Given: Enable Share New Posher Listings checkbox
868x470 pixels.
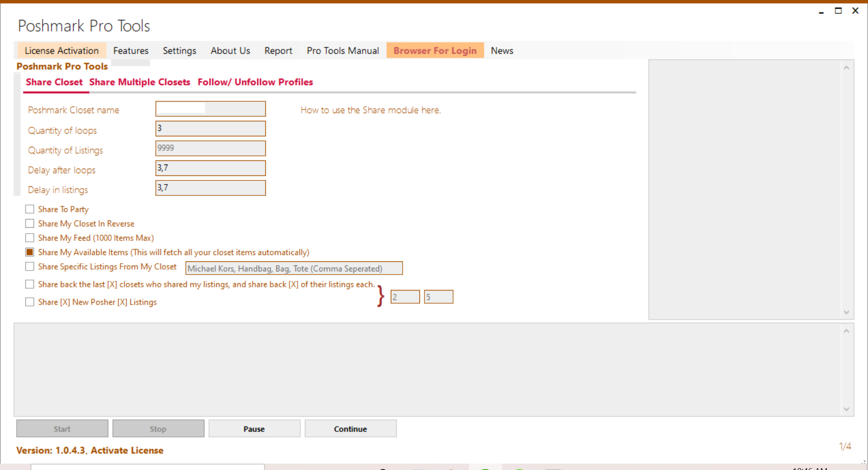Looking at the screenshot, I should tap(30, 302).
